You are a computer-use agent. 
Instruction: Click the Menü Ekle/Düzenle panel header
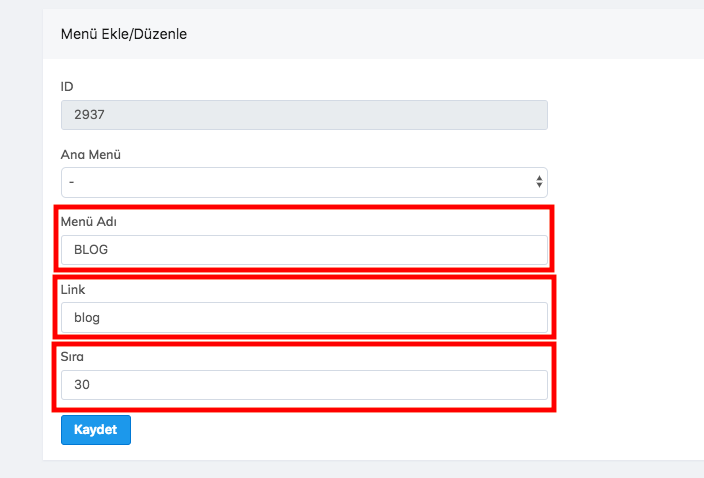124,34
